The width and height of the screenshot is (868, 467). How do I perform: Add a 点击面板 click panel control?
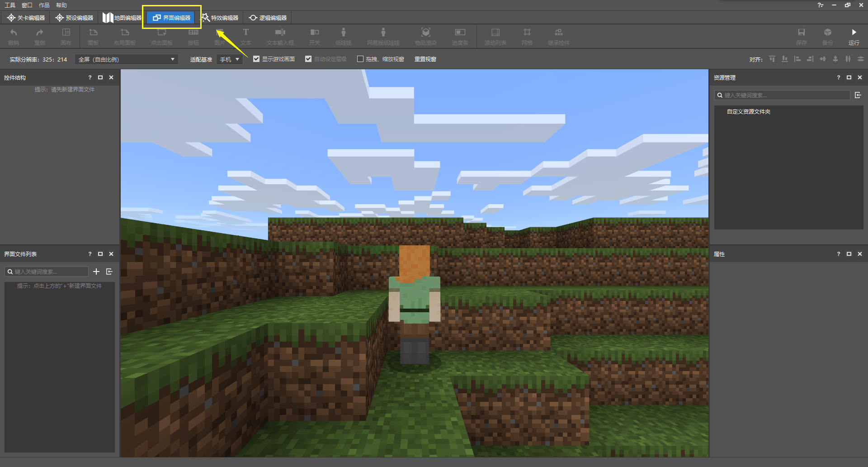tap(162, 36)
